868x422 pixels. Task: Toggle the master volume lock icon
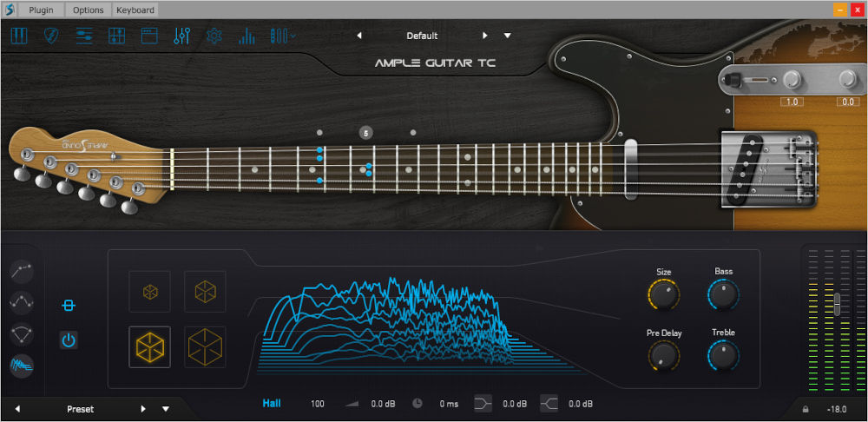coord(806,409)
